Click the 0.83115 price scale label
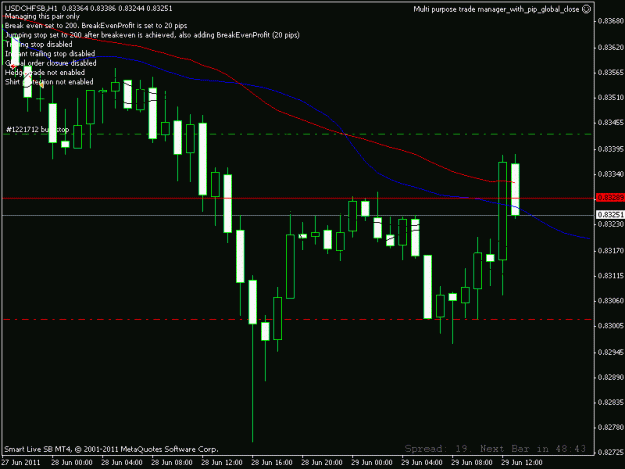Image resolution: width=625 pixels, height=469 pixels. click(611, 276)
